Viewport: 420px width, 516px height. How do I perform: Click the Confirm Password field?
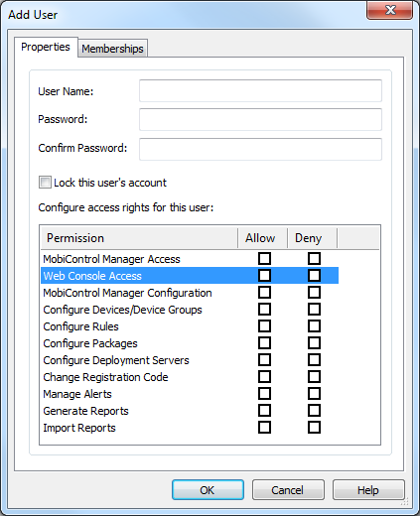tap(260, 149)
